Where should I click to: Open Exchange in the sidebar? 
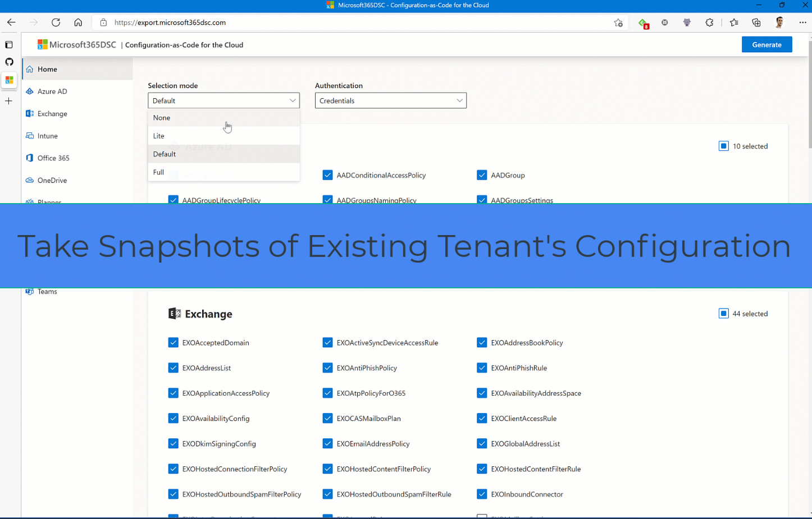coord(77,113)
